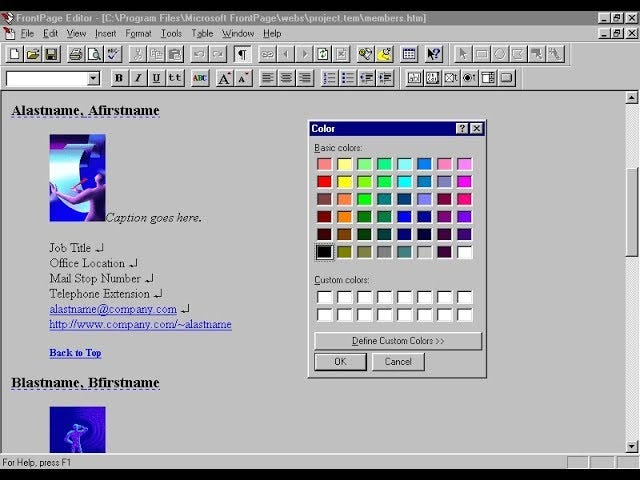Select the image pointer arrow tool

click(462, 54)
